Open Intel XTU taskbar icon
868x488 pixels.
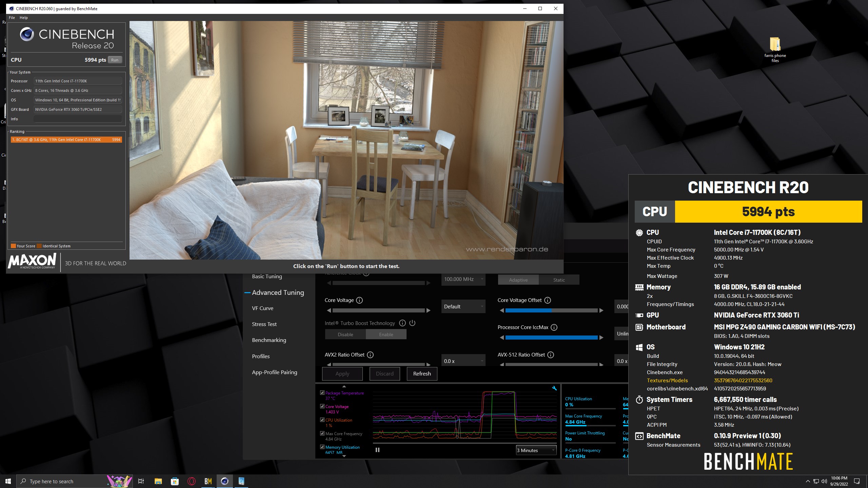(x=241, y=481)
